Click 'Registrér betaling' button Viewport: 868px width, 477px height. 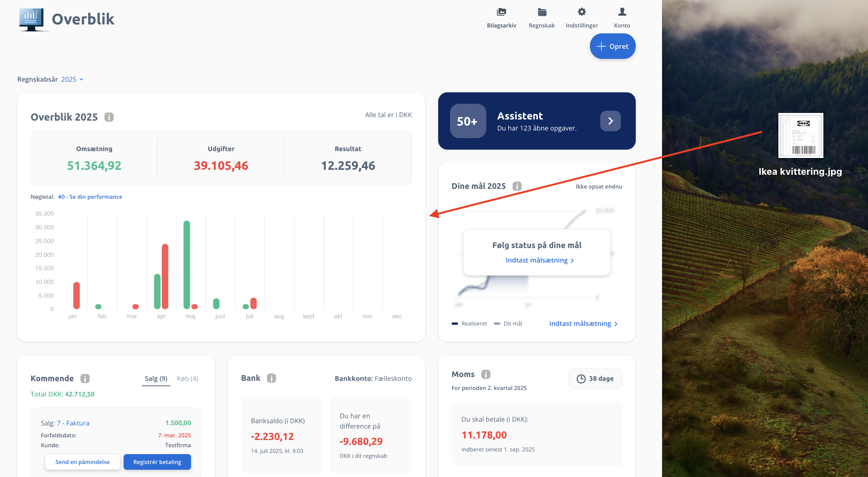(x=157, y=462)
